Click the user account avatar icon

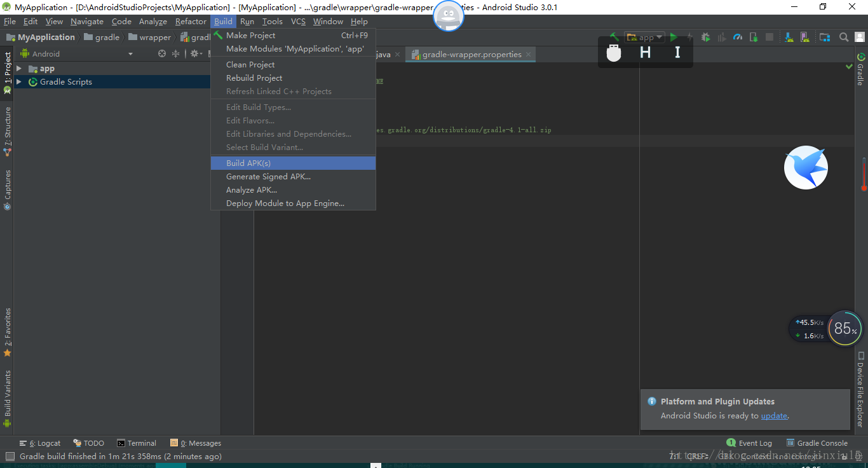pyautogui.click(x=860, y=38)
